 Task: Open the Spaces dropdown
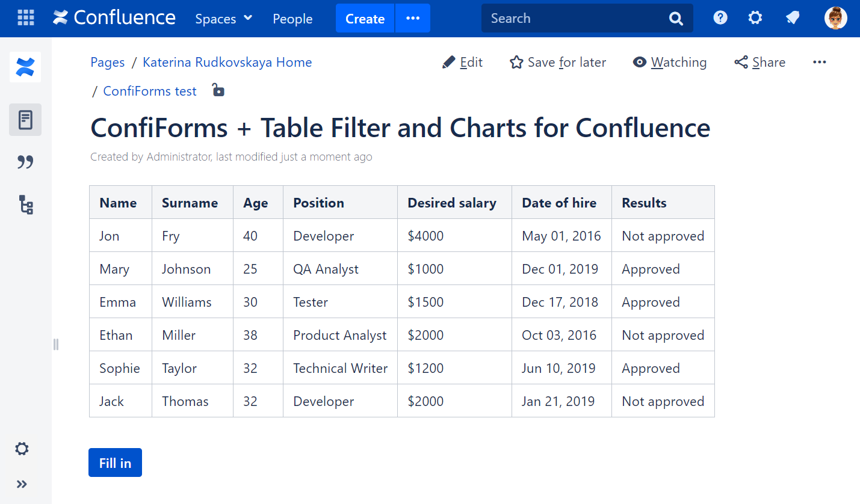(223, 19)
